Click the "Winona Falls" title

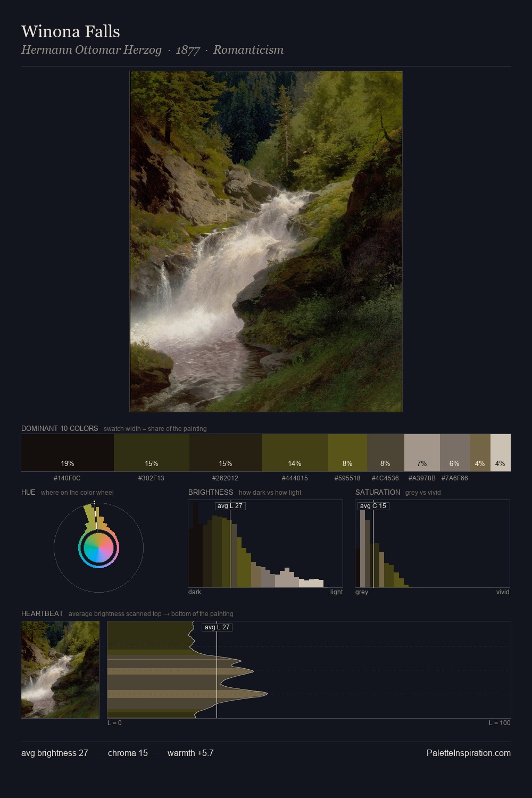tap(71, 31)
